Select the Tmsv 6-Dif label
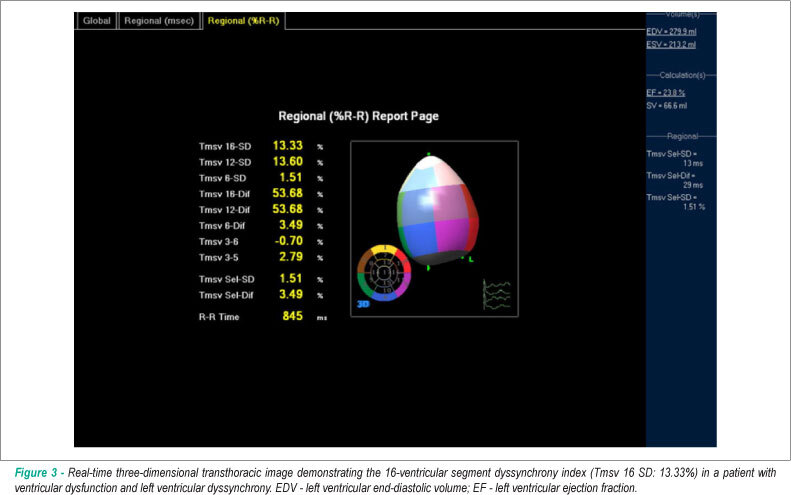 pos(222,226)
